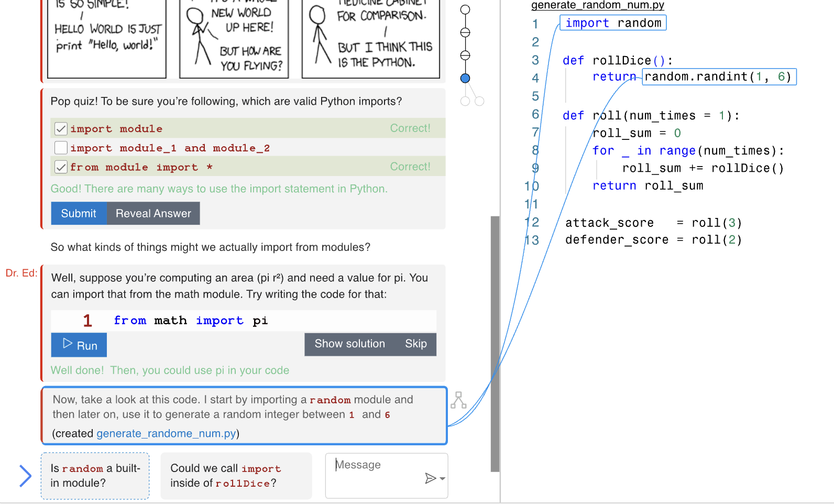Click Show solution for the exercise
The height and width of the screenshot is (504, 834).
tap(349, 344)
